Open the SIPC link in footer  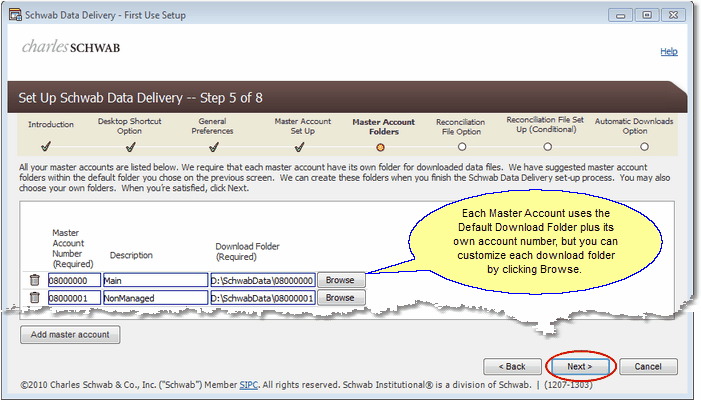pos(249,385)
